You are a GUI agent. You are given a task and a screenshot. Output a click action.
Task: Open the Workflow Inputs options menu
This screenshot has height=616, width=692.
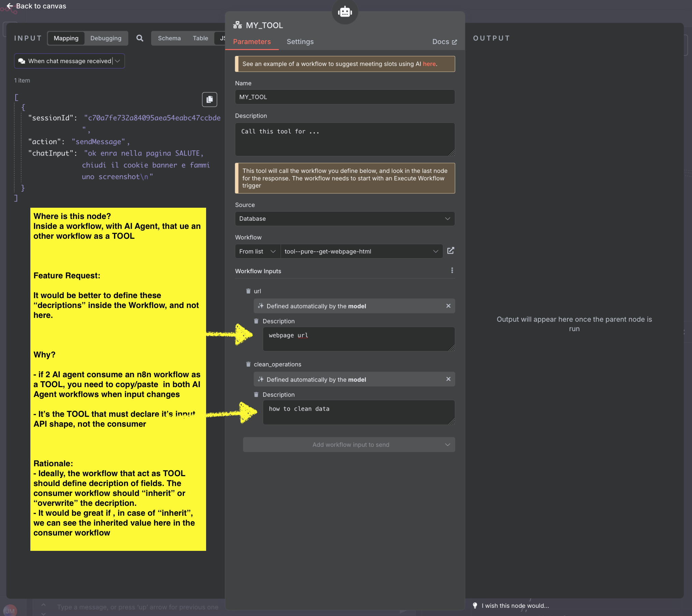click(452, 270)
